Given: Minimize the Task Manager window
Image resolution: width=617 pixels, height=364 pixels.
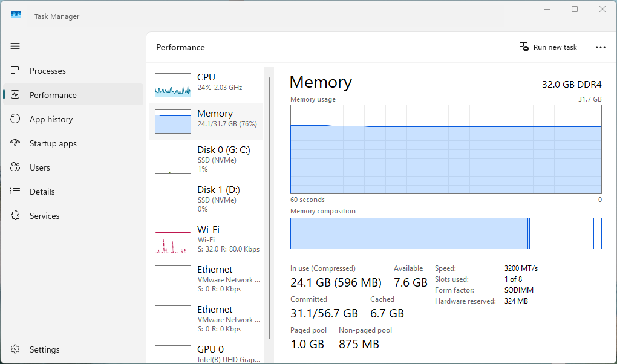Looking at the screenshot, I should [x=547, y=9].
